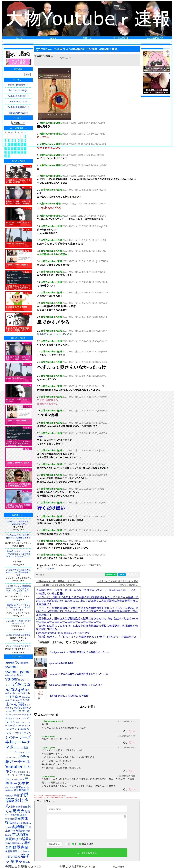Click the 大物Youtuber速報 header banner
The image size is (174, 868).
87,18
